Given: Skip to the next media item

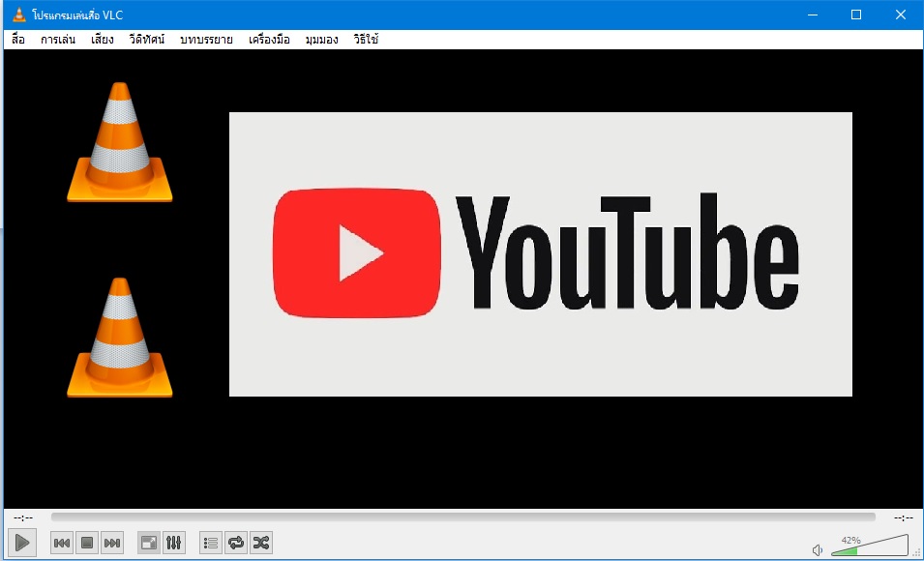Looking at the screenshot, I should (x=112, y=543).
